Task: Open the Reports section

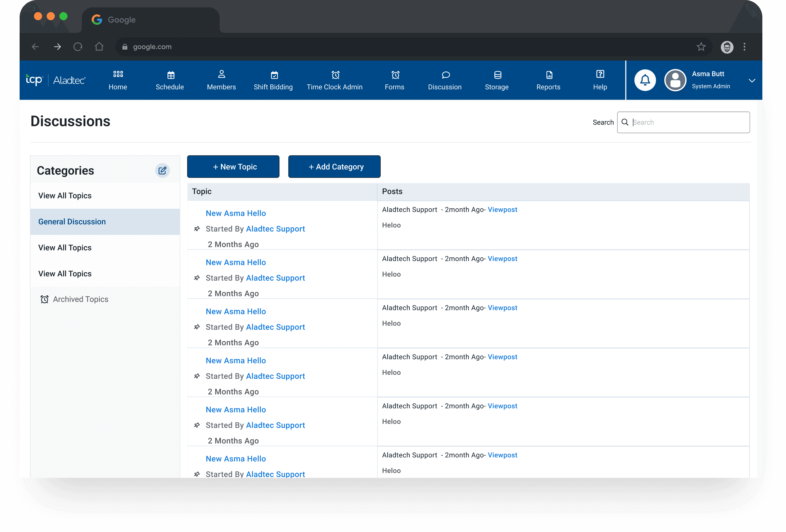Action: (x=548, y=80)
